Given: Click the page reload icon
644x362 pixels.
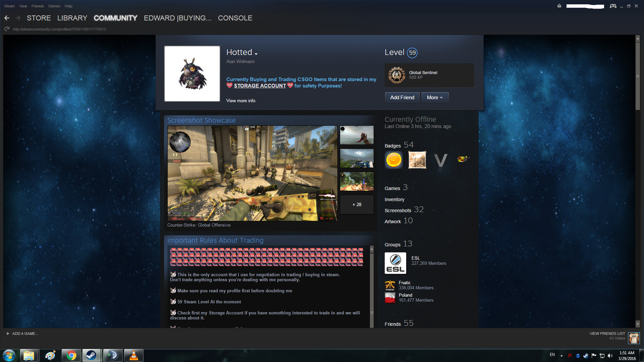Looking at the screenshot, I should pos(7,29).
